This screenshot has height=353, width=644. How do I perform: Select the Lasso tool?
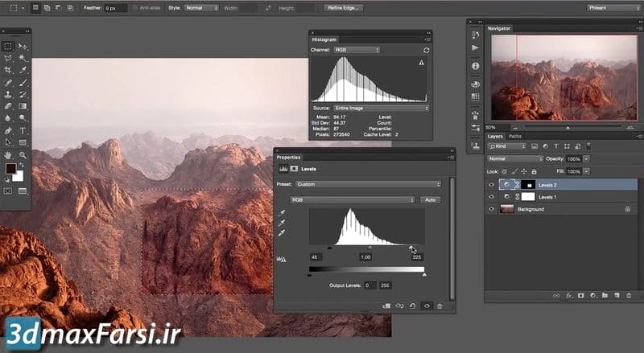8,58
